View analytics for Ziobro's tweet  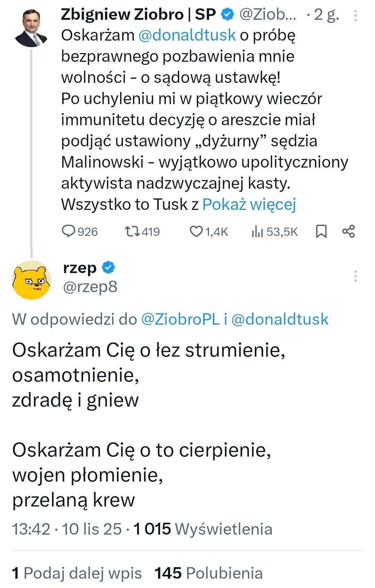274,231
